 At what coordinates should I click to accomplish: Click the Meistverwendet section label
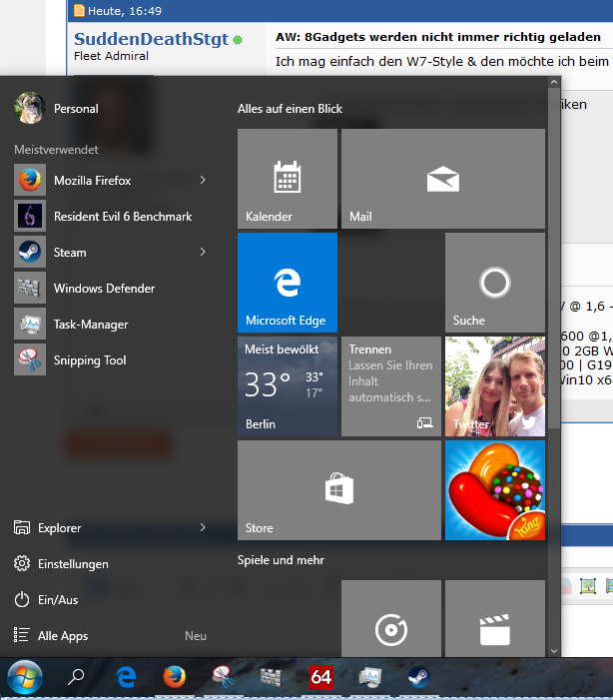click(x=56, y=150)
